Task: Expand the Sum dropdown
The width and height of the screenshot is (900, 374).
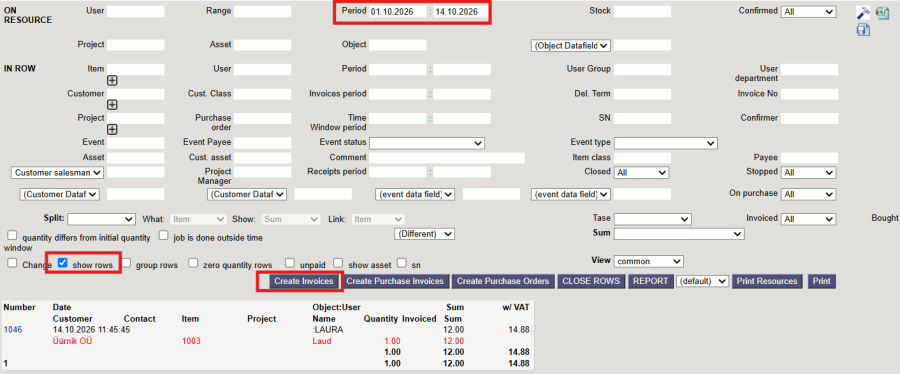Action: 679,234
